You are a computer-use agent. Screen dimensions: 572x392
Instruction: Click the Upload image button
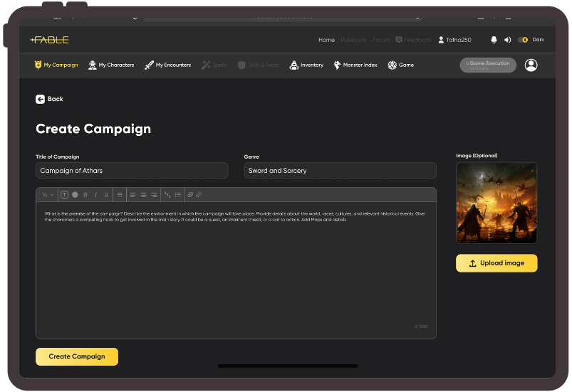[x=496, y=263]
